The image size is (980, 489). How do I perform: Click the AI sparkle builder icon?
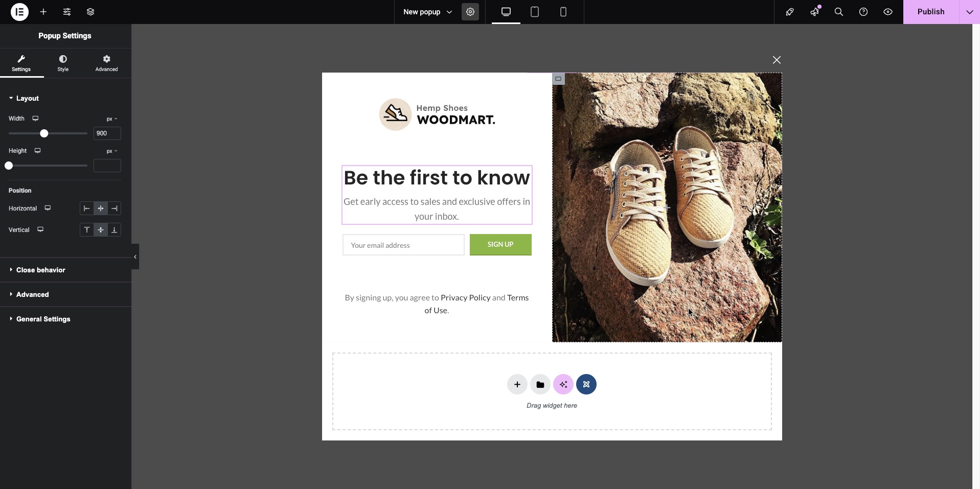pos(563,384)
